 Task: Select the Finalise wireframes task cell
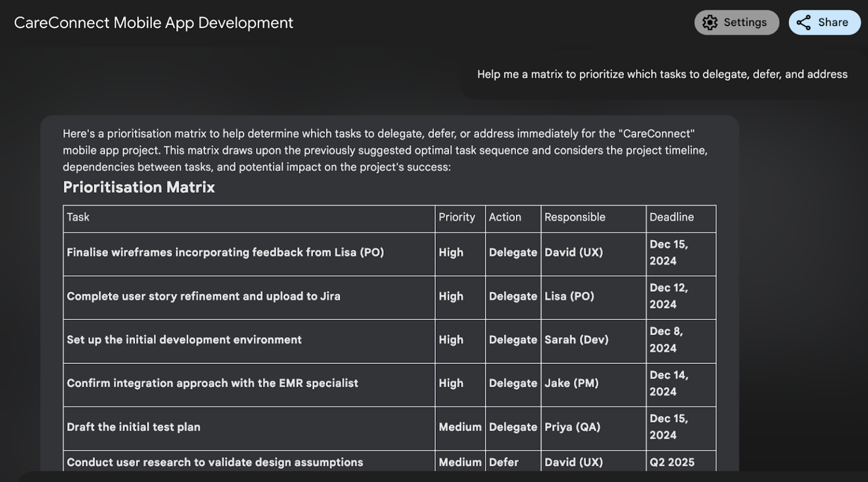coord(225,253)
